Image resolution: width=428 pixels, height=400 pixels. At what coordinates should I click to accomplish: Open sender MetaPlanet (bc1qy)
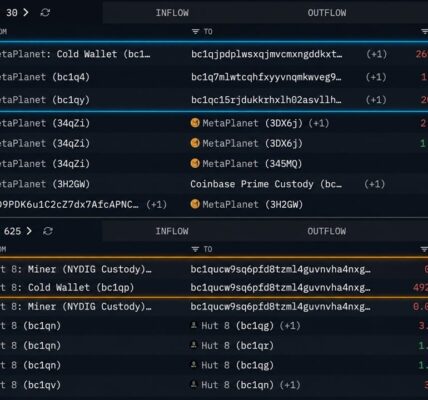[45, 100]
